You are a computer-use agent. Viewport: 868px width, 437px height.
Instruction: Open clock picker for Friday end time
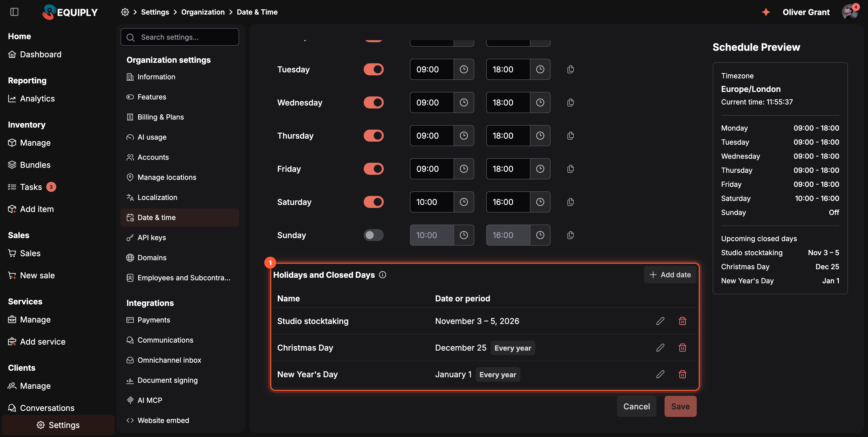[540, 169]
